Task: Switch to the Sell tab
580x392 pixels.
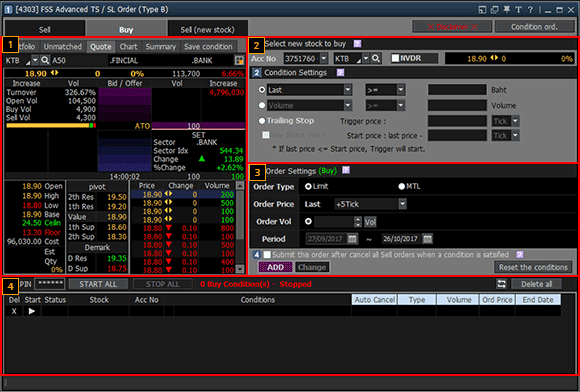Action: [x=45, y=30]
